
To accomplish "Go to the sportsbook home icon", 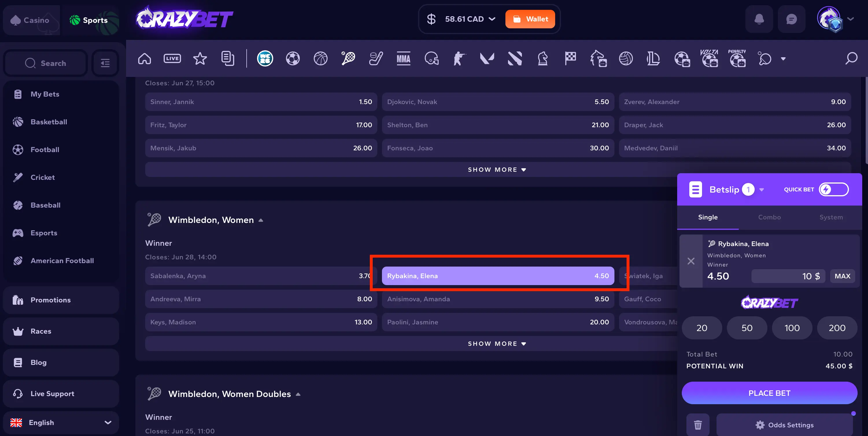I will coord(144,59).
